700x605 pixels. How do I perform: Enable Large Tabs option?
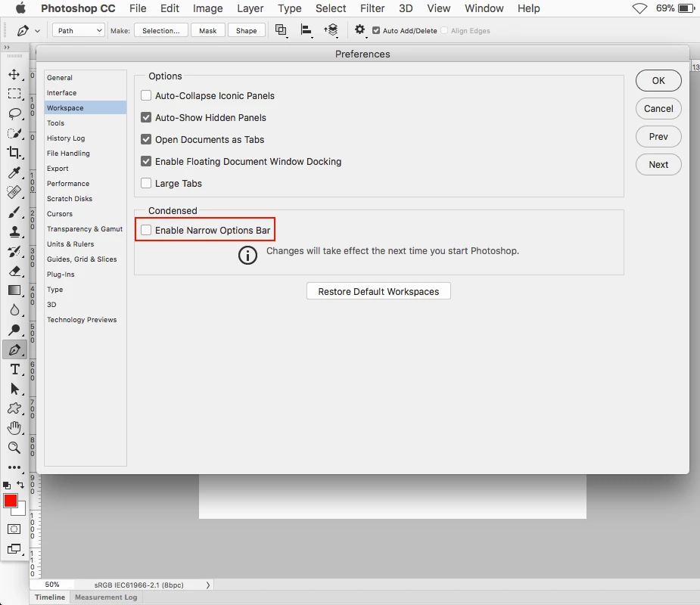click(146, 183)
